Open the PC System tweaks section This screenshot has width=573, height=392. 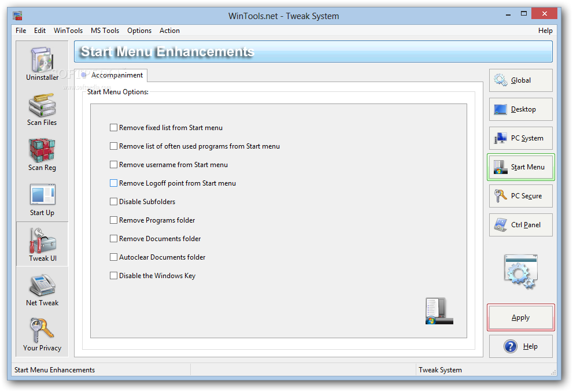pyautogui.click(x=521, y=138)
